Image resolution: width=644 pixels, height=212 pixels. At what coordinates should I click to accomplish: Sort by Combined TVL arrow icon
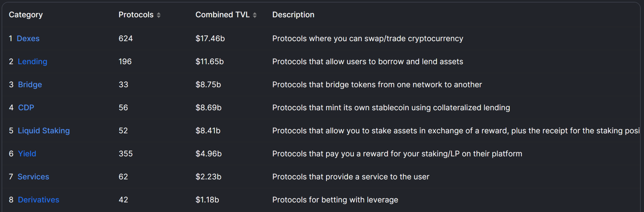tap(255, 15)
